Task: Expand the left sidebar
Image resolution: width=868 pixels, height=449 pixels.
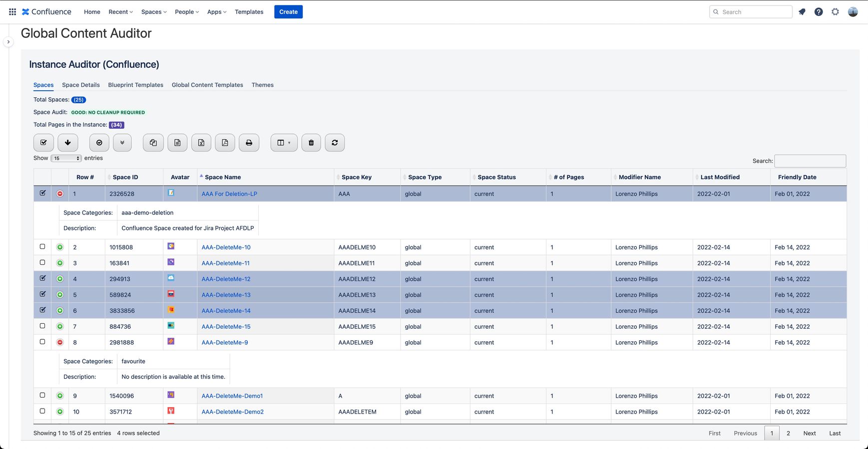Action: (x=8, y=42)
